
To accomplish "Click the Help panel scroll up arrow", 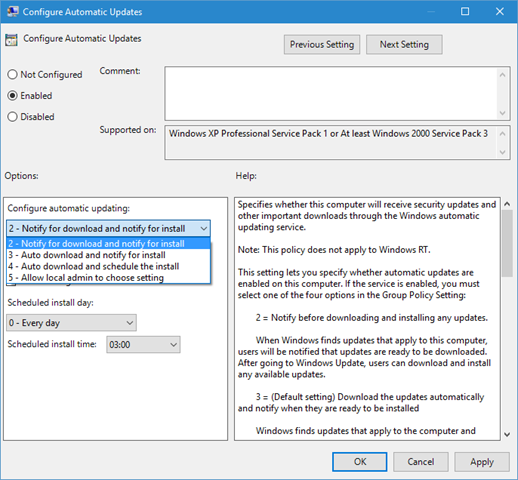I will point(507,204).
